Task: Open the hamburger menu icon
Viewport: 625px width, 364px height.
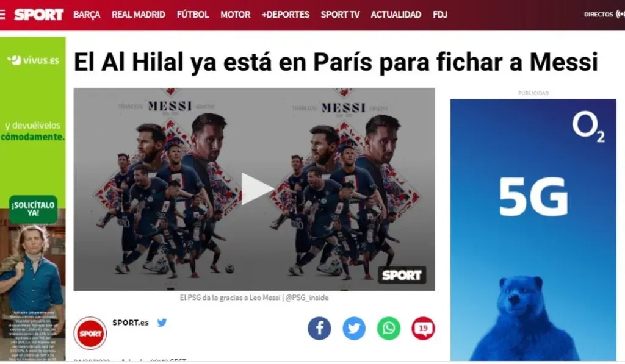Action: coord(2,15)
